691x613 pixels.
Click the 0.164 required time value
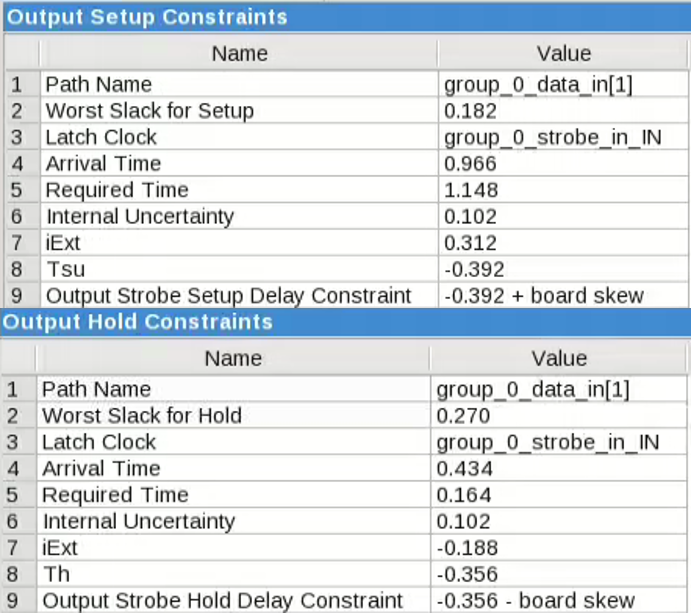(461, 495)
